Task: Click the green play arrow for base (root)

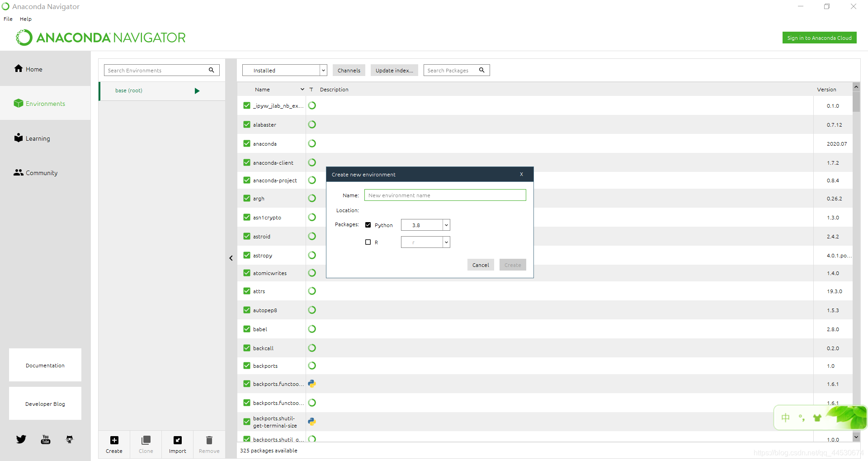Action: tap(197, 91)
